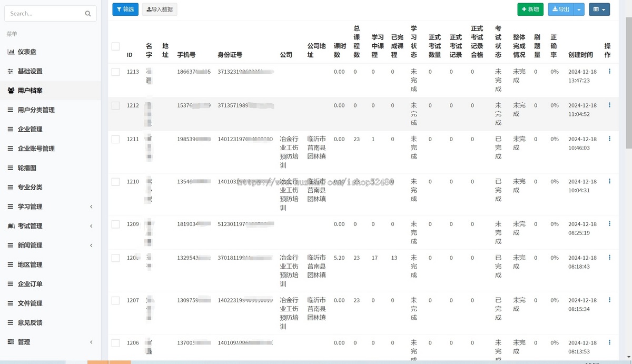Click the 企业订单 list icon
632x364 pixels.
click(11, 284)
